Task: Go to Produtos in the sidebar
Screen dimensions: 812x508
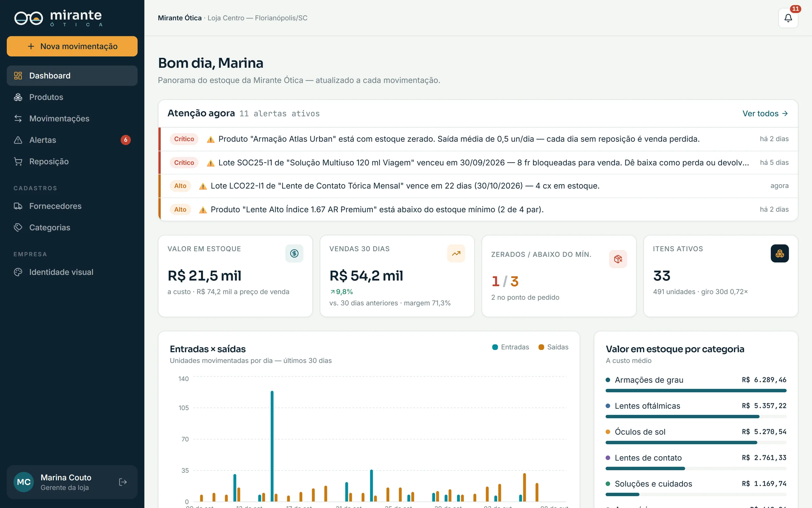Action: click(x=72, y=97)
